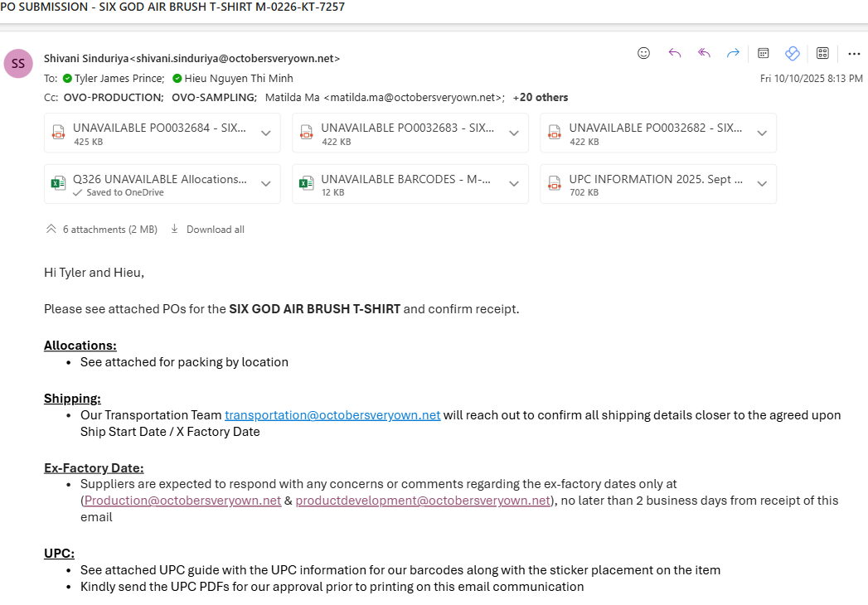The height and width of the screenshot is (605, 868).
Task: Click the productdevelopment@octobersveryown.net link
Action: click(423, 501)
